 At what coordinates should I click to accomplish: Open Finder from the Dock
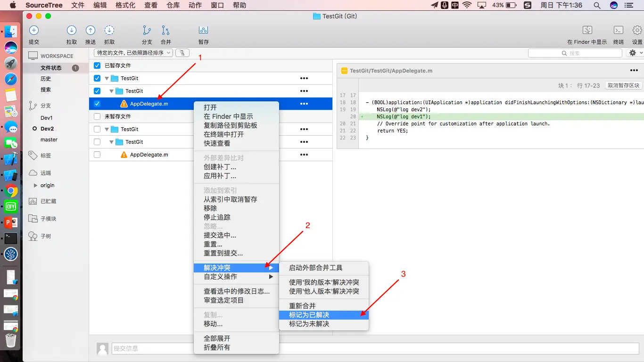coord(11,32)
